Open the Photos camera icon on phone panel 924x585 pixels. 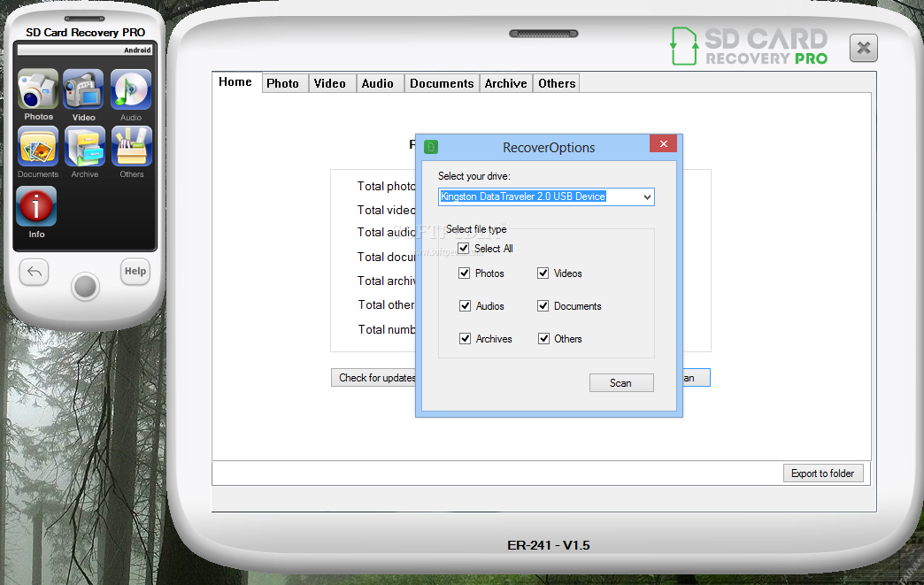pos(38,89)
